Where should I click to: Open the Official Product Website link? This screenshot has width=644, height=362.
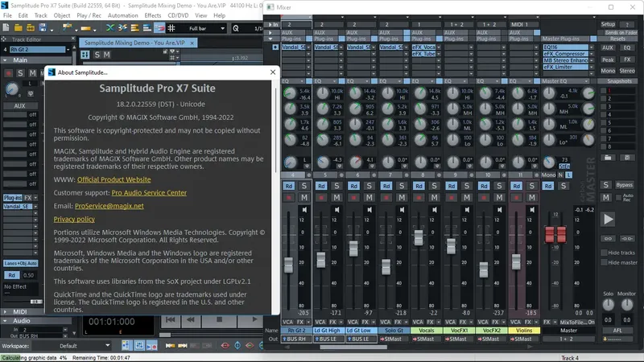[x=114, y=179]
